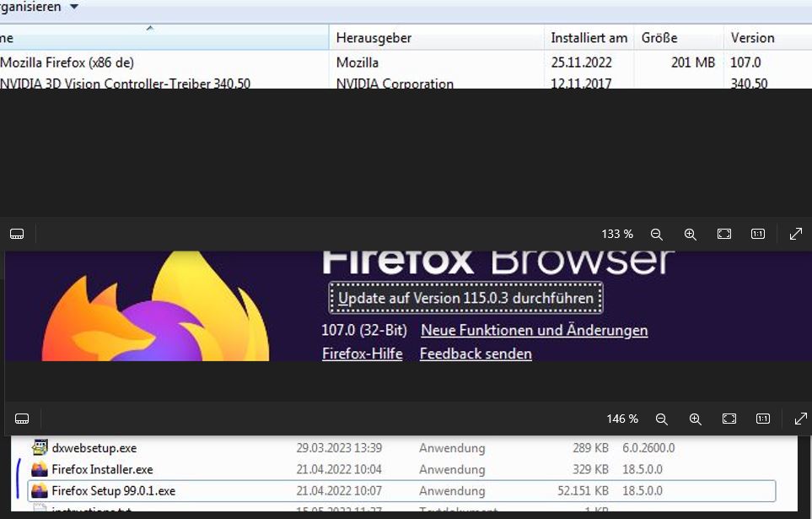The image size is (812, 519).
Task: Click the date 29.03.2023 13:39
Action: coord(339,448)
